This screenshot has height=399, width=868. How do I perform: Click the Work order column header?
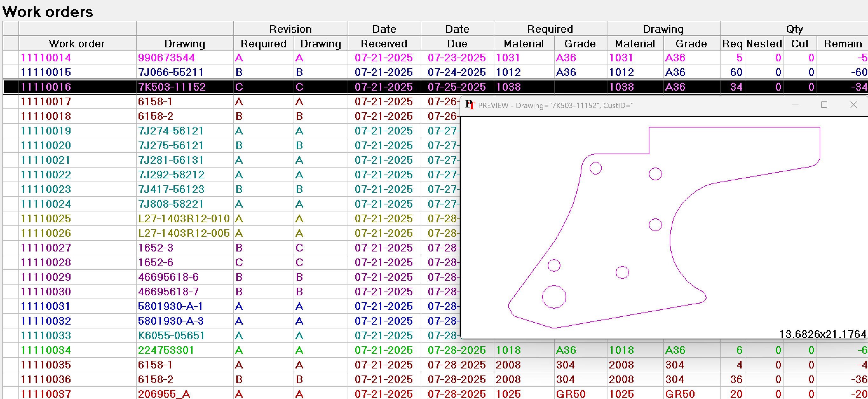(x=77, y=44)
